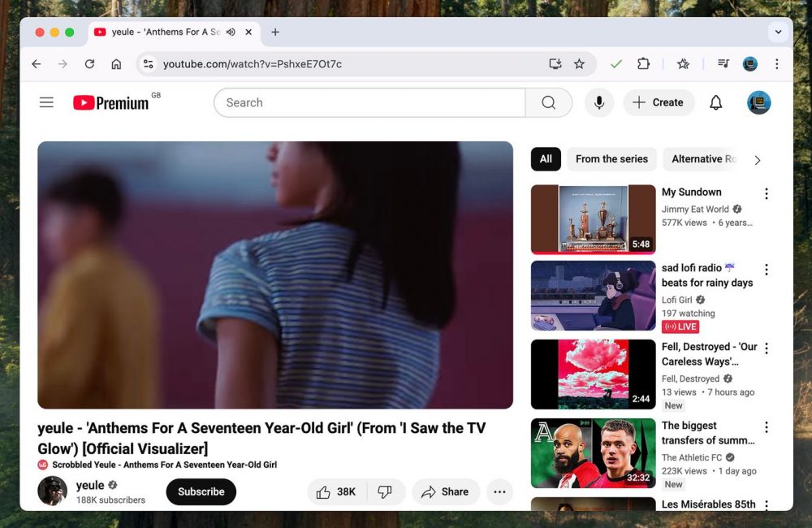The image size is (812, 528).
Task: Select the 'From the series' filter chip
Action: (x=611, y=159)
